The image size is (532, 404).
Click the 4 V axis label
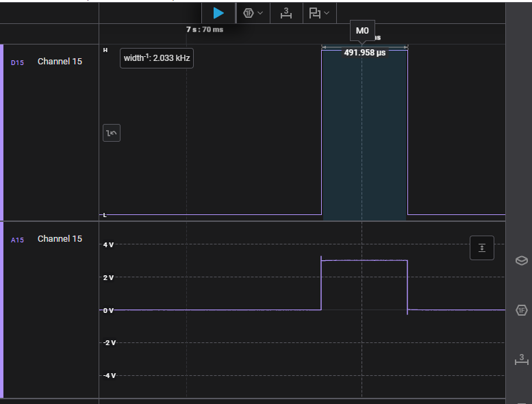coord(109,245)
